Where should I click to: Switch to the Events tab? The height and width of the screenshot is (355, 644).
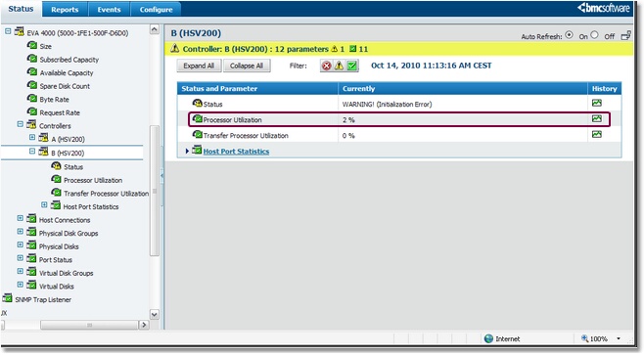[x=109, y=9]
